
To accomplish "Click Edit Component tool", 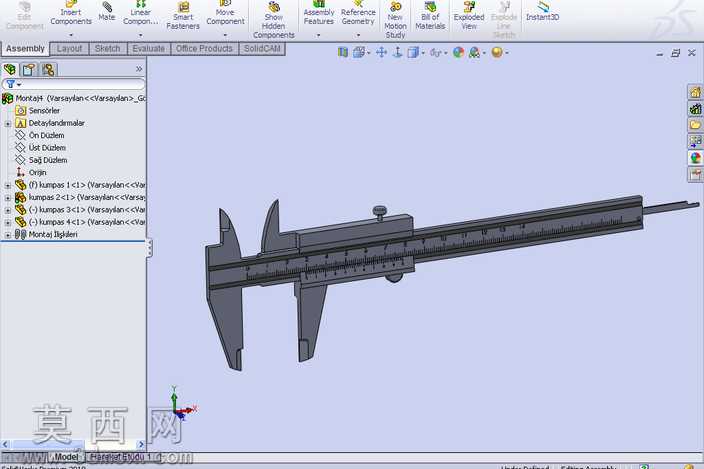I will click(25, 16).
